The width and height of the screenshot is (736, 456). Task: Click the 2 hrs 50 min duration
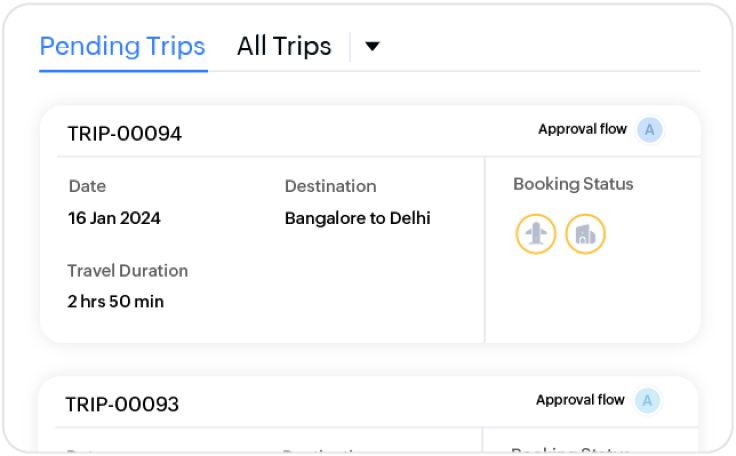(115, 301)
